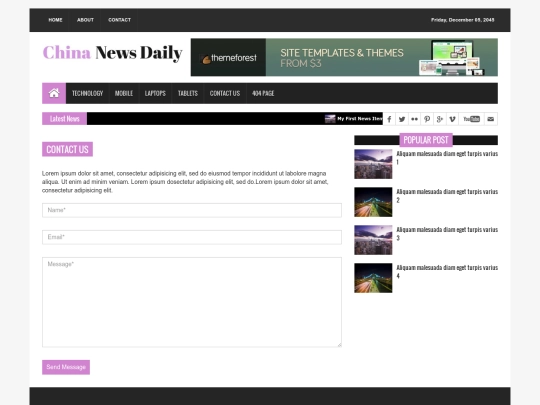The height and width of the screenshot is (405, 540).
Task: Open the Laptops menu item
Action: tap(155, 93)
